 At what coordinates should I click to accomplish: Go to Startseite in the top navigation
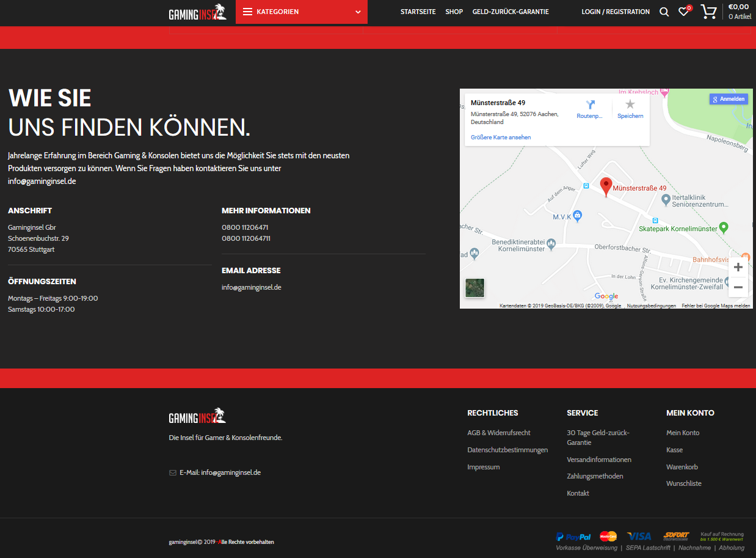(418, 12)
